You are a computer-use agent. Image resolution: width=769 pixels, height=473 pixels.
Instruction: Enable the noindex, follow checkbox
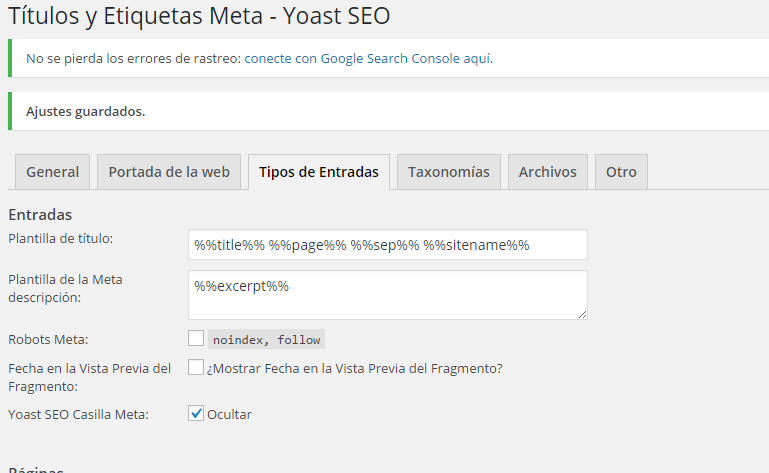click(196, 338)
